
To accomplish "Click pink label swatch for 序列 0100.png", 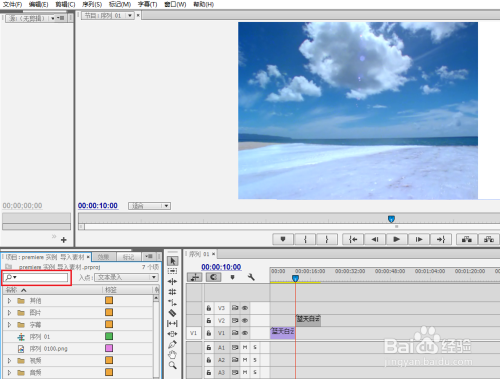I will [109, 348].
